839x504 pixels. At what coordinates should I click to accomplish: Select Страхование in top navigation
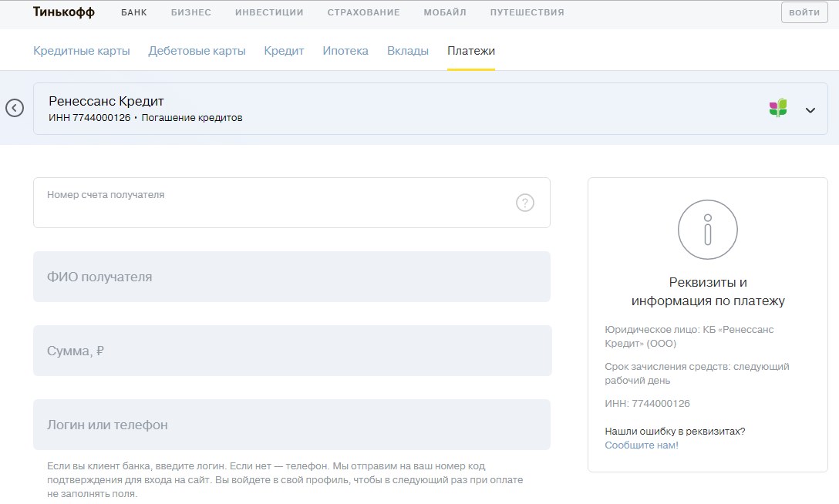click(x=363, y=12)
